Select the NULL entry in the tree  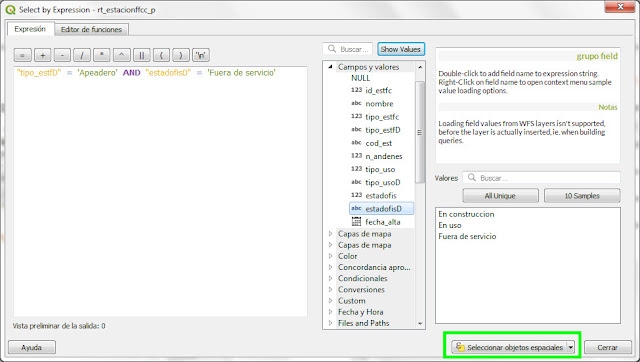click(360, 78)
